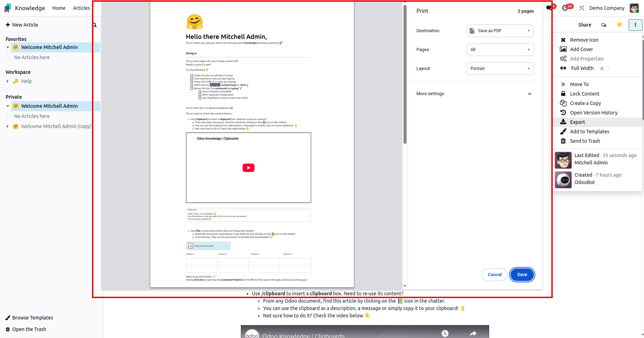Select Move To menu entry

[598, 84]
